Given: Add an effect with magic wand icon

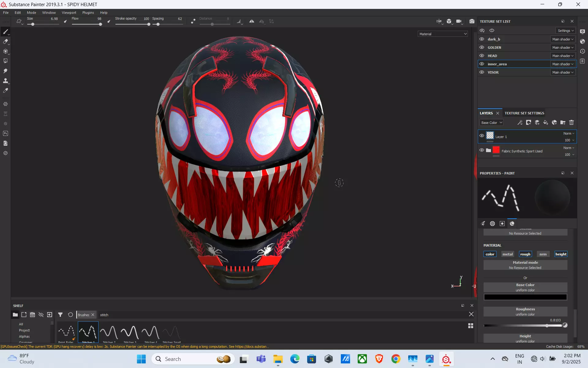Looking at the screenshot, I should [520, 122].
